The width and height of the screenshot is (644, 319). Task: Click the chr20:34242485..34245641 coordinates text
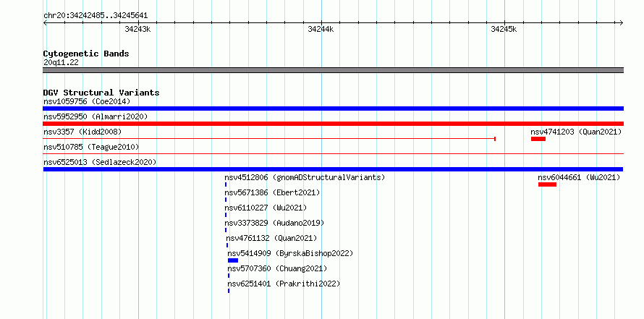[96, 16]
